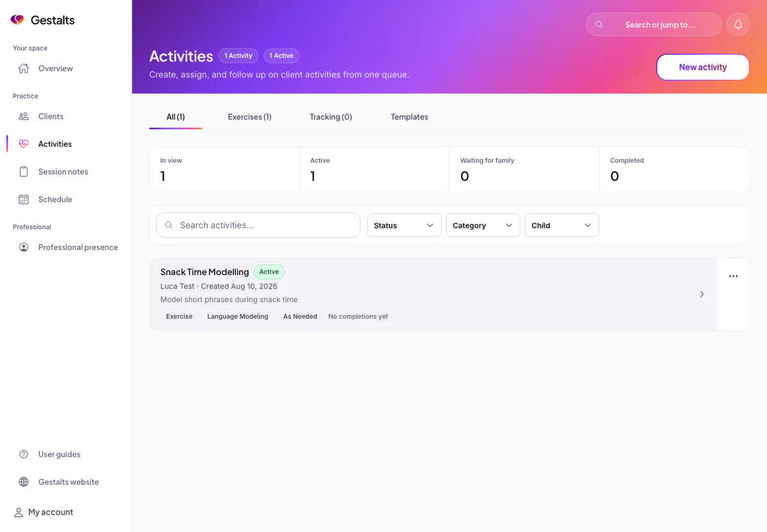Screen dimensions: 767x532
Task: Click the Overview home icon
Action: tap(24, 68)
